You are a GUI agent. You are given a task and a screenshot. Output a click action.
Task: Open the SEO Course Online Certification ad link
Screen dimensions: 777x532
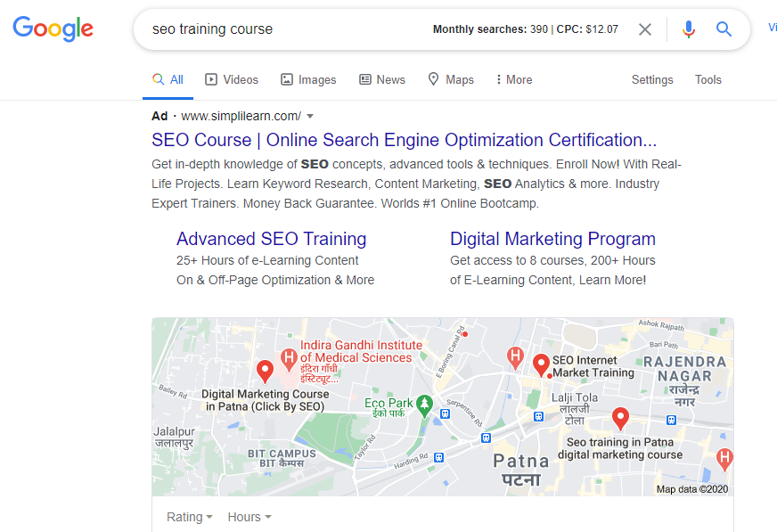point(405,140)
